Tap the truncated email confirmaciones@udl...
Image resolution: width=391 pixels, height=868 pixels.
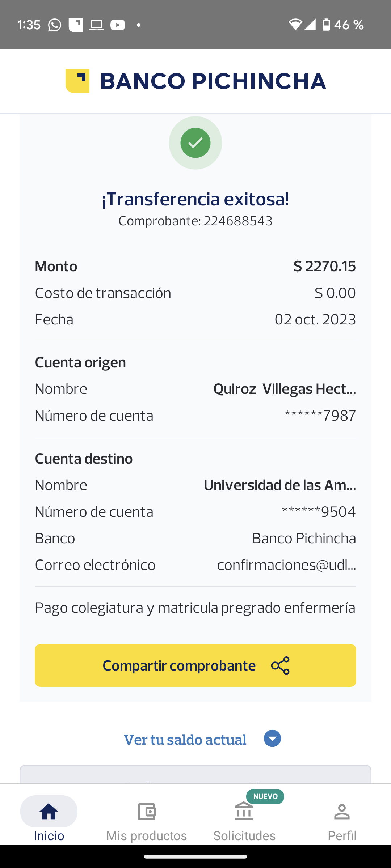(286, 565)
